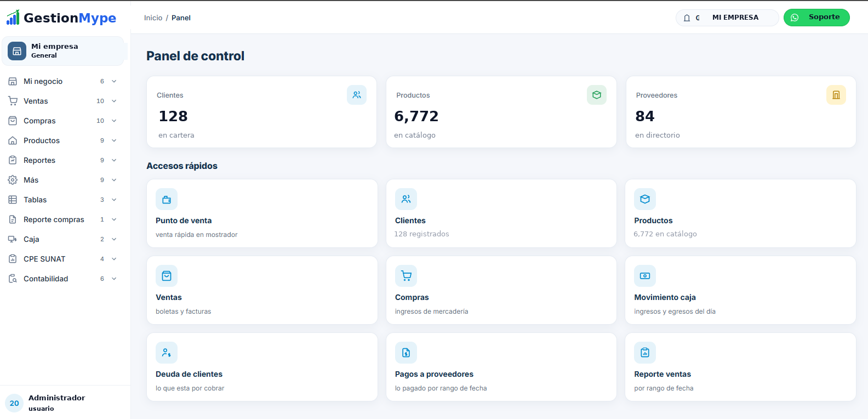Expand the Mi negocio menu chevron
This screenshot has width=868, height=419.
[114, 81]
